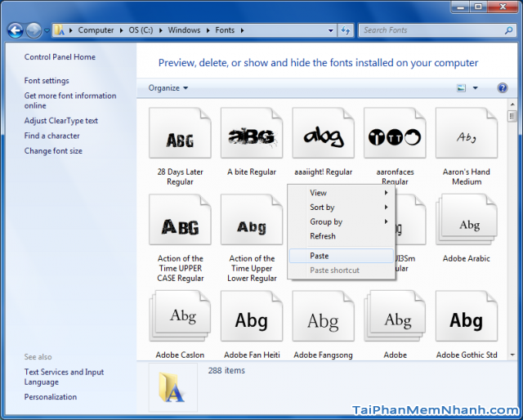
Task: Expand the arrow after OS (C:) in breadcrumb
Action: (x=161, y=30)
